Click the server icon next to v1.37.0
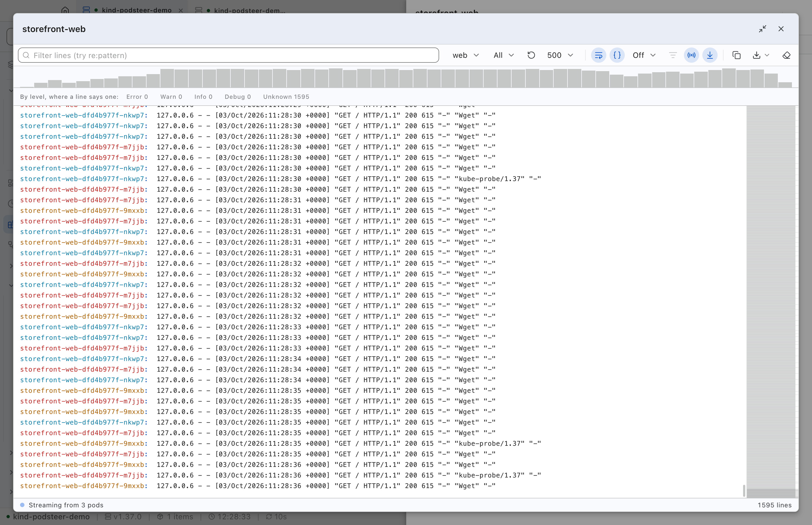 pyautogui.click(x=108, y=517)
